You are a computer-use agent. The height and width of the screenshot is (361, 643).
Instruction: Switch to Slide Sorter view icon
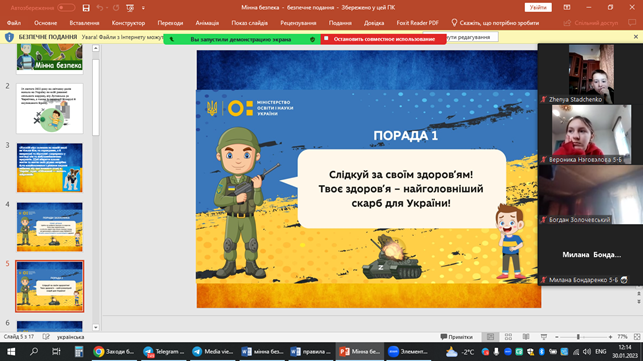pos(508,337)
